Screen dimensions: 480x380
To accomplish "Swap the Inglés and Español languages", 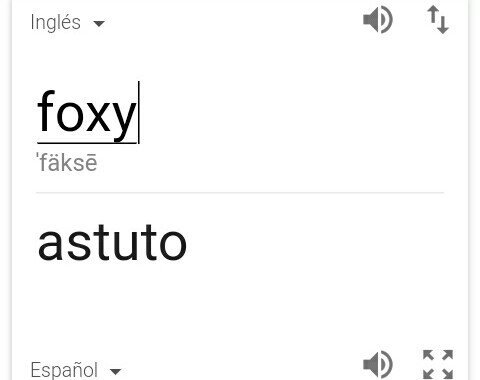I will (438, 20).
